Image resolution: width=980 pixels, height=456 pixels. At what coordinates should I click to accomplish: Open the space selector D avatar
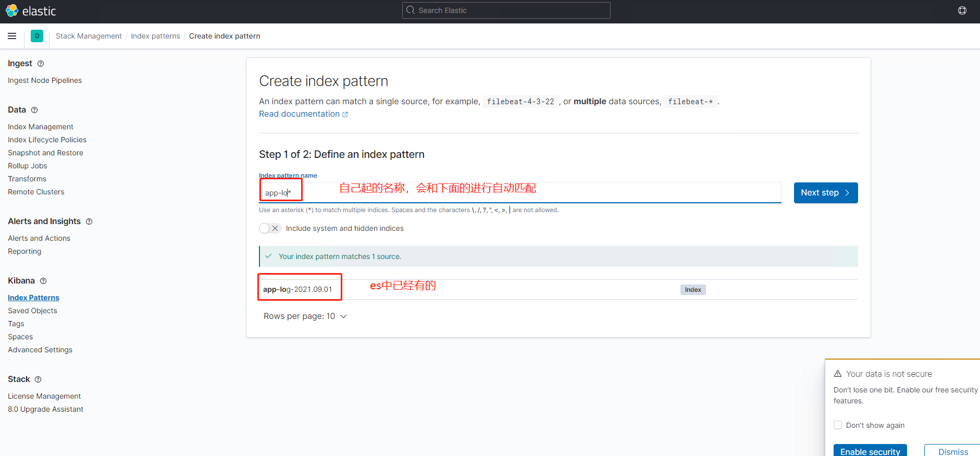[x=37, y=36]
